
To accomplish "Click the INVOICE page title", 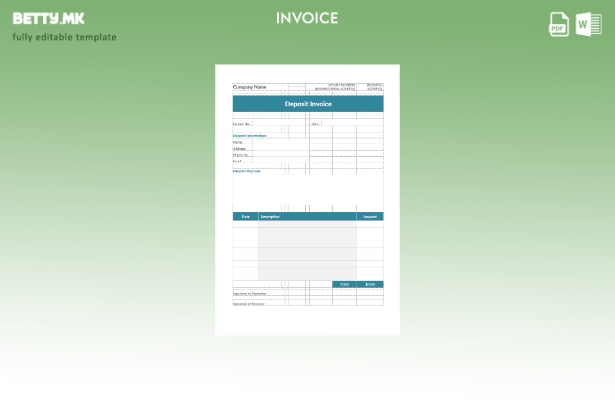I will (307, 18).
